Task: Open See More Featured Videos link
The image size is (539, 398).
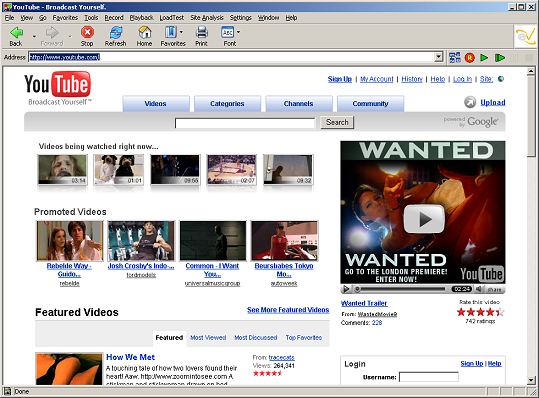Action: pyautogui.click(x=288, y=310)
